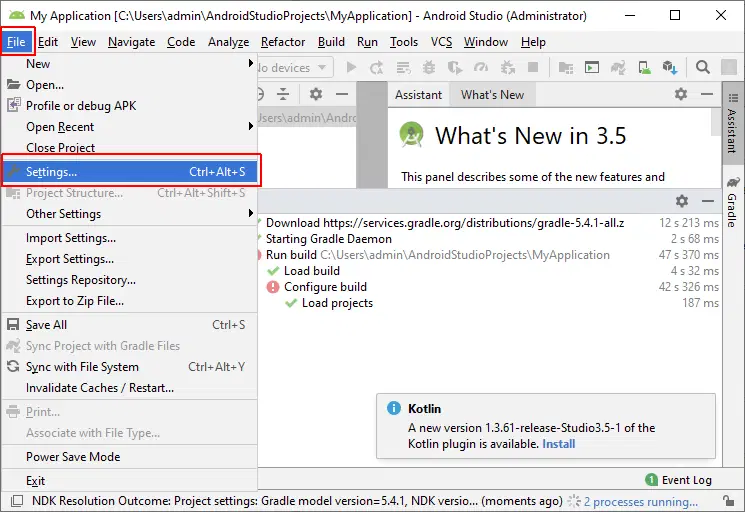Click Save All menu item
The height and width of the screenshot is (512, 745).
(130, 324)
